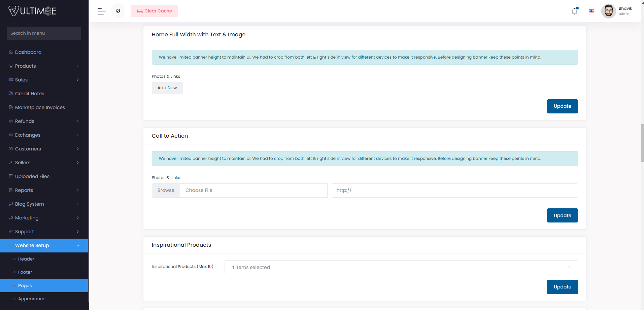Click the Clear Cache button

154,11
